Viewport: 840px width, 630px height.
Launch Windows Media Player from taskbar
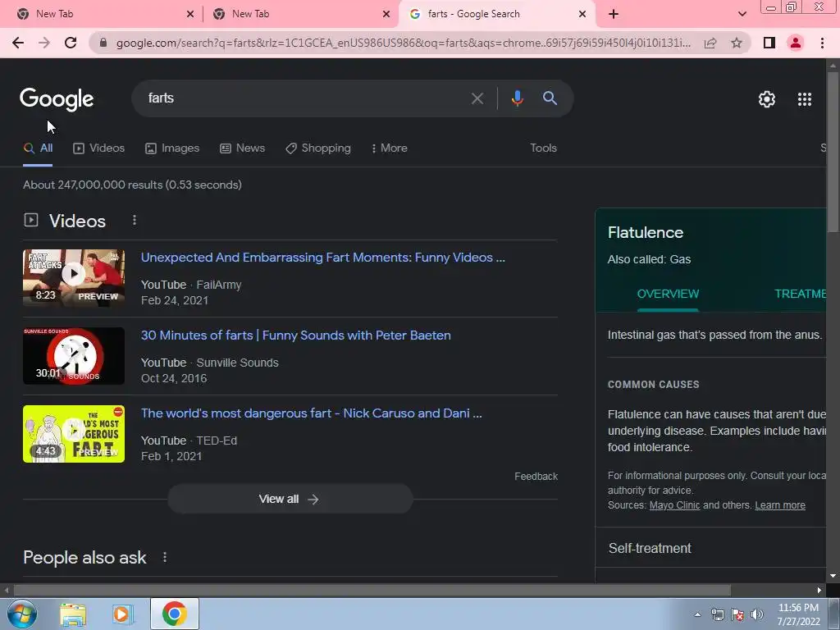coord(122,614)
